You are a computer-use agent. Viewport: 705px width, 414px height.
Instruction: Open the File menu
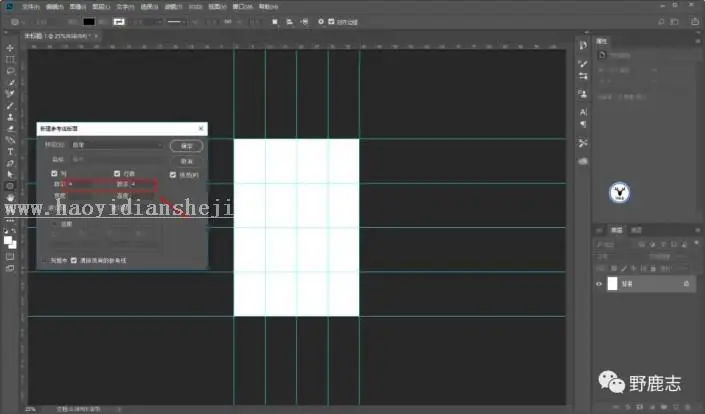coord(31,7)
